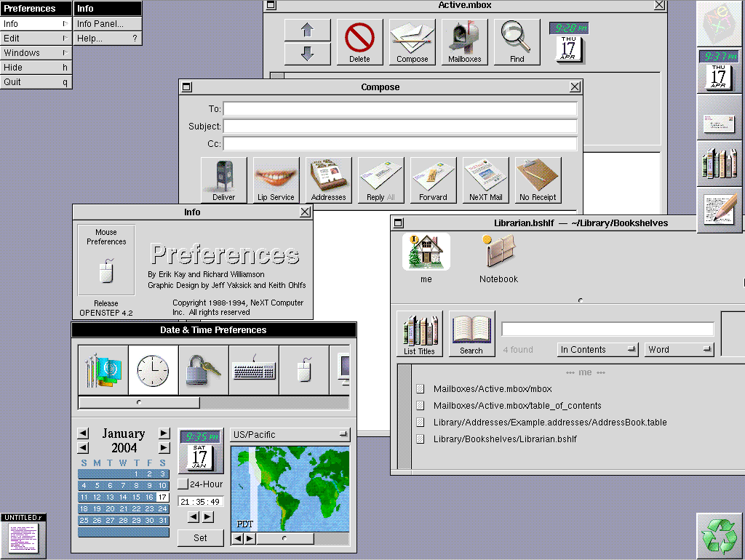Click Deliver in the Compose window
Image resolution: width=745 pixels, height=560 pixels.
[x=224, y=180]
